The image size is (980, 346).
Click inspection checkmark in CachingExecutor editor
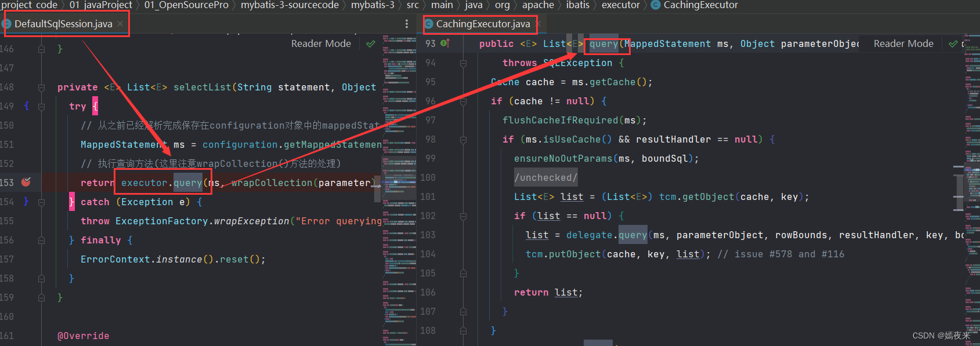(953, 43)
